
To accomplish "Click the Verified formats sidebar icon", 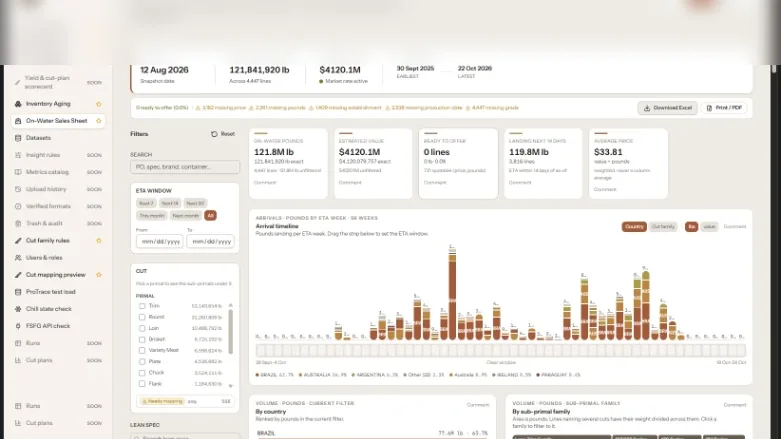I will (x=18, y=206).
